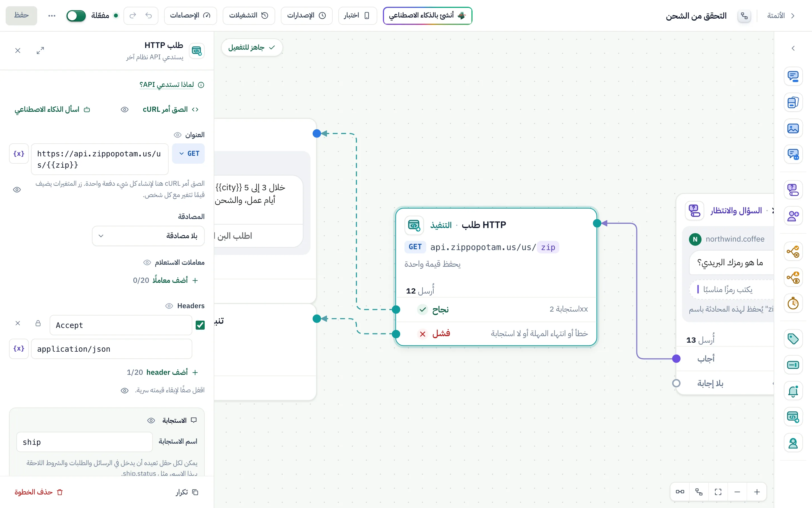This screenshot has height=508, width=812.
Task: Click the zoom in plus icon
Action: point(757,492)
